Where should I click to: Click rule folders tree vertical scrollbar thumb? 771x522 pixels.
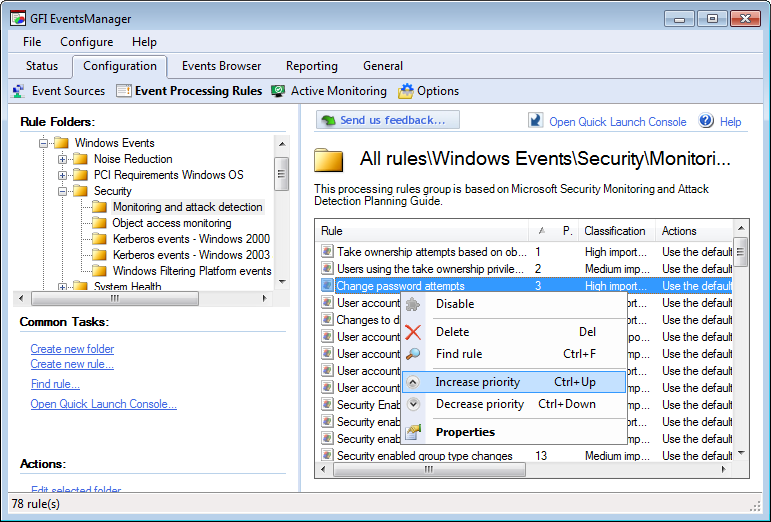(x=281, y=174)
